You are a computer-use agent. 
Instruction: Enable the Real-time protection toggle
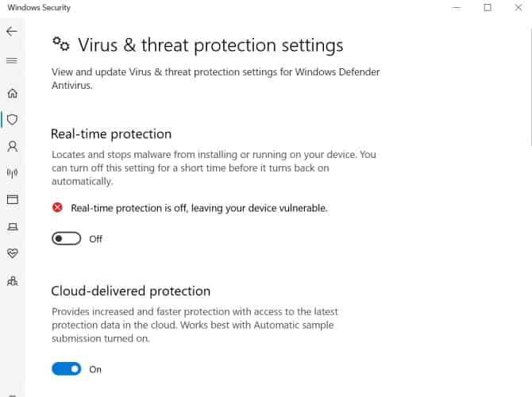click(x=67, y=239)
